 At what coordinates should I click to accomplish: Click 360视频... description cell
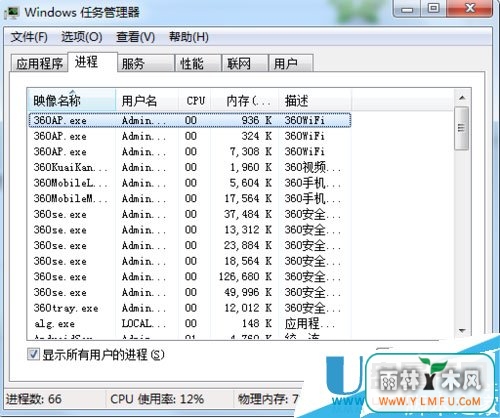[x=312, y=167]
